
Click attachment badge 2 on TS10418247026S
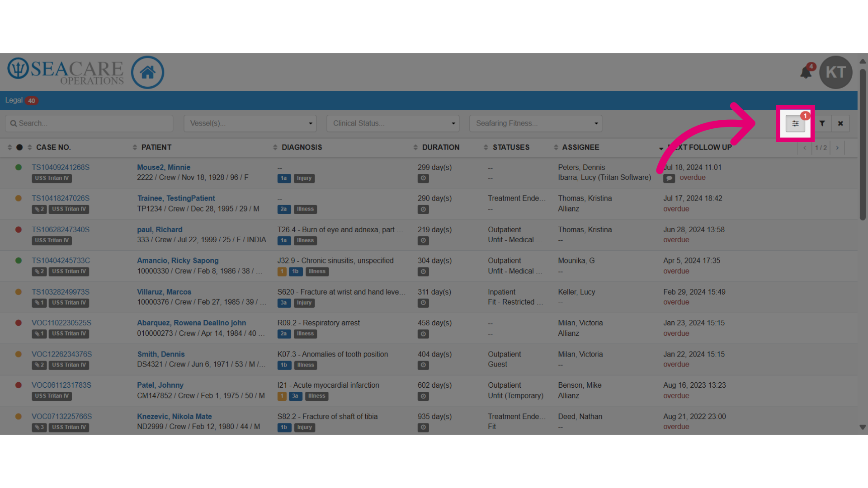pos(39,209)
